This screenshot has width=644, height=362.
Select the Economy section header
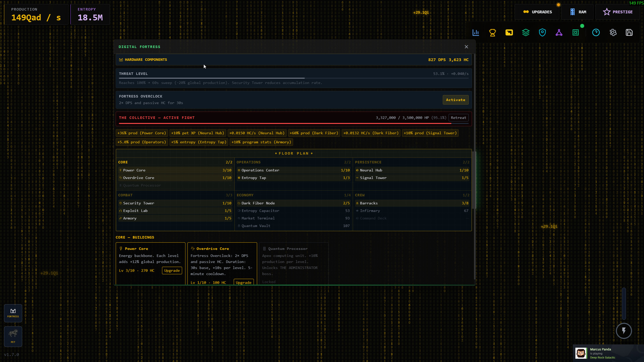[x=245, y=195]
